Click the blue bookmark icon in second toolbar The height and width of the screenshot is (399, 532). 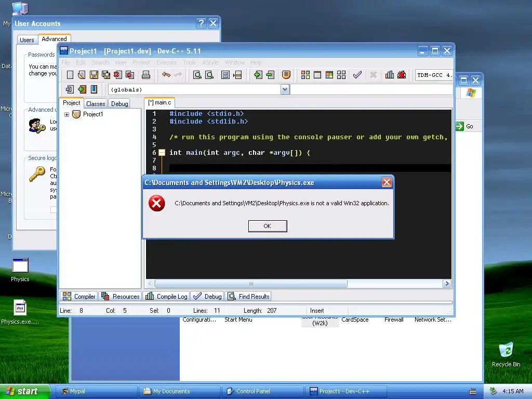coord(94,89)
